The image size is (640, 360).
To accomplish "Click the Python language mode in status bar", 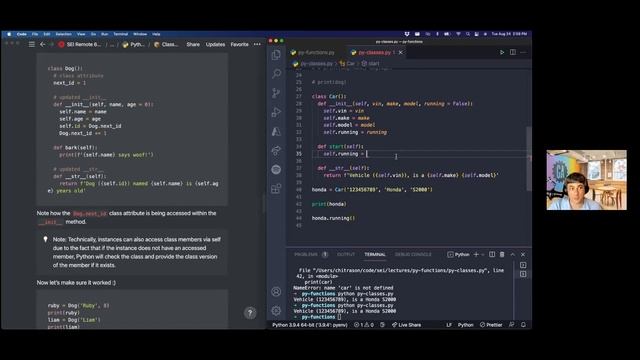I will (x=465, y=325).
